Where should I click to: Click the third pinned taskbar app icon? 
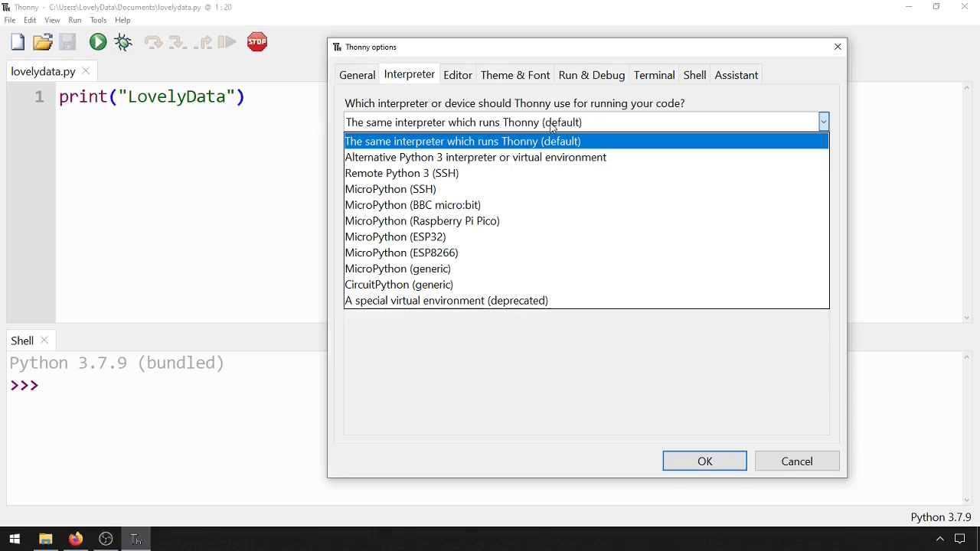coord(106,540)
